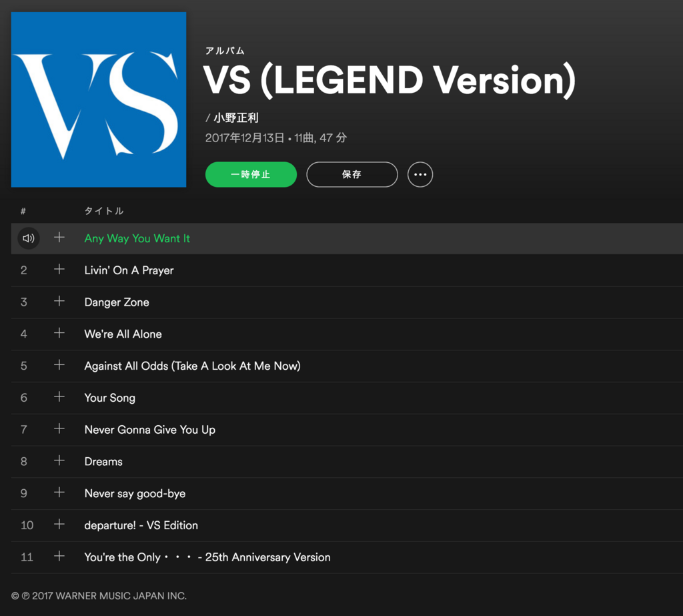Save We're All Alone using plus icon

pos(59,333)
